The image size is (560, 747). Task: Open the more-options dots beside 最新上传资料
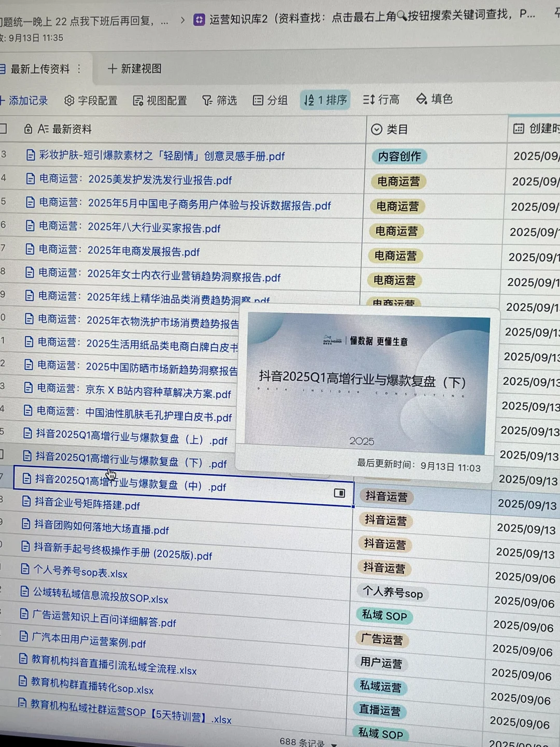tap(79, 69)
